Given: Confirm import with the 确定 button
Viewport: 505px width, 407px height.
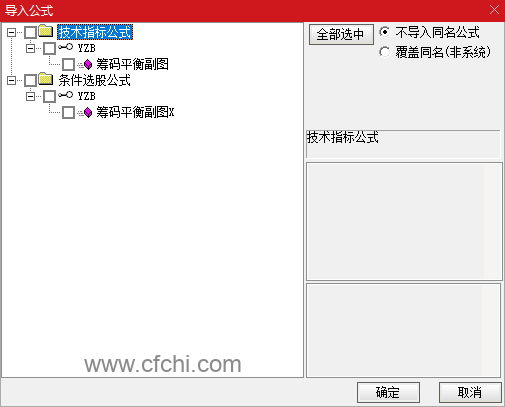Looking at the screenshot, I should 388,392.
